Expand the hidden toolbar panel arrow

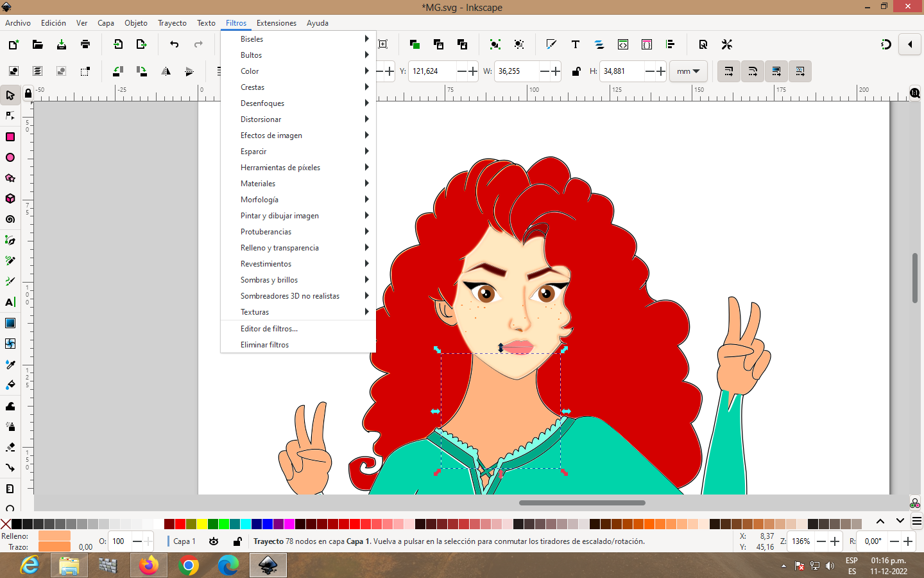(910, 44)
